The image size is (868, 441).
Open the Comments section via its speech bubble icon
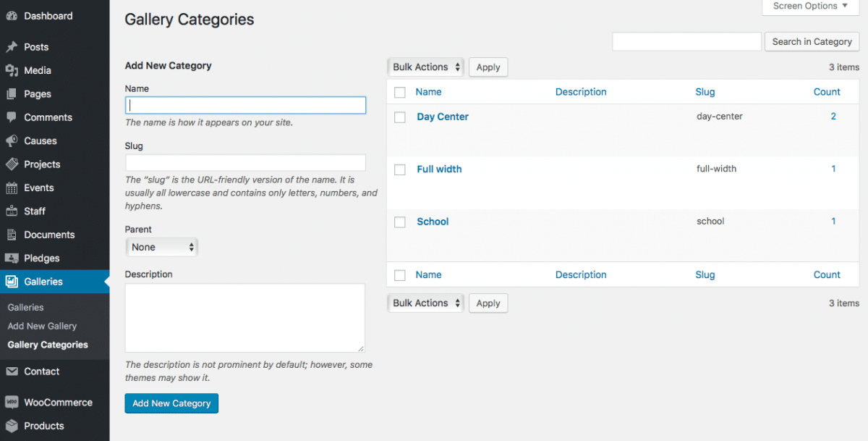point(13,117)
